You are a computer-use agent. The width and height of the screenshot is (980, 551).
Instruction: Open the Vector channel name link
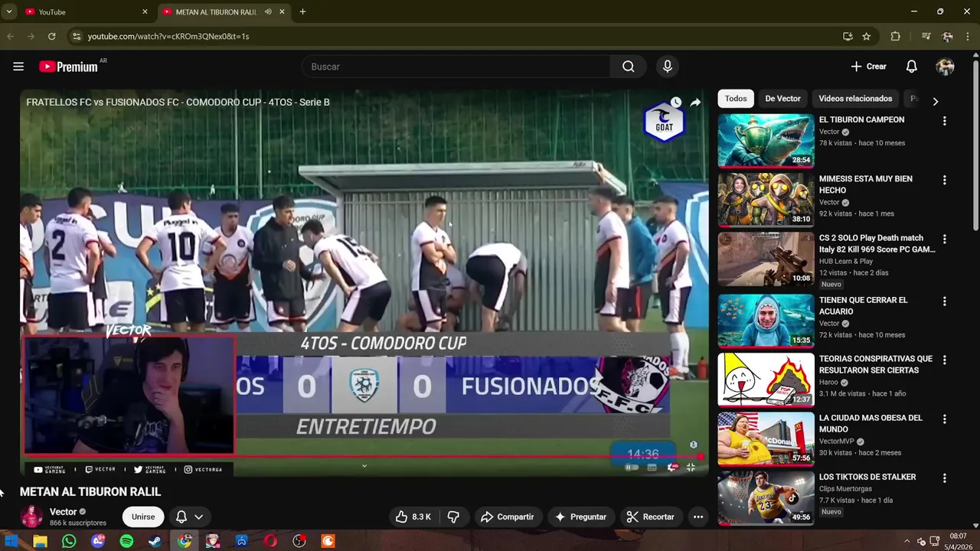tap(63, 512)
